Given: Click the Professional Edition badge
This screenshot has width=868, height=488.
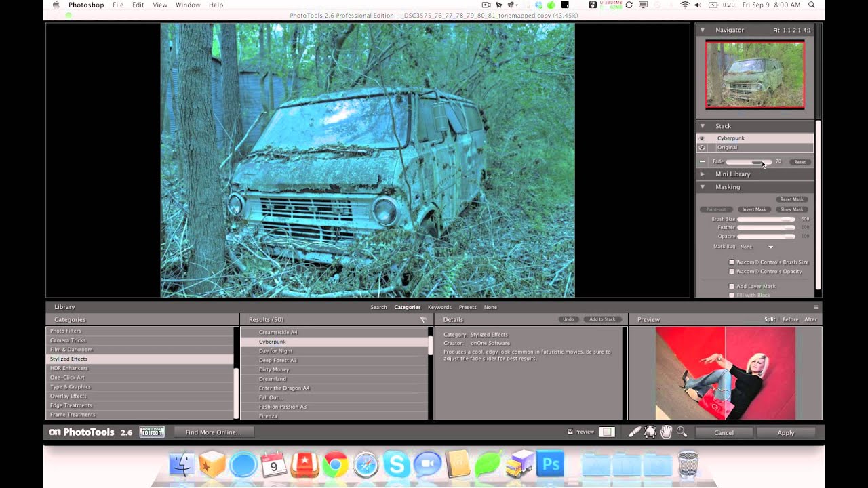Looking at the screenshot, I should [152, 432].
